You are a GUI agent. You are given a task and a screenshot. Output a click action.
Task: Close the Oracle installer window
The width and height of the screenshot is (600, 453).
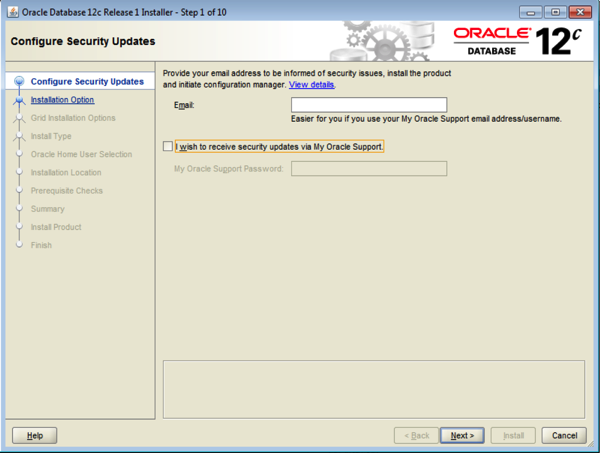point(580,12)
